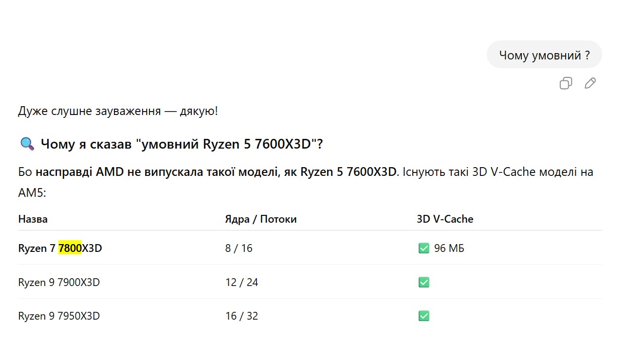This screenshot has height=344, width=644.
Task: Select the "Ryzen 9 7950X3D" table cell
Action: [59, 316]
